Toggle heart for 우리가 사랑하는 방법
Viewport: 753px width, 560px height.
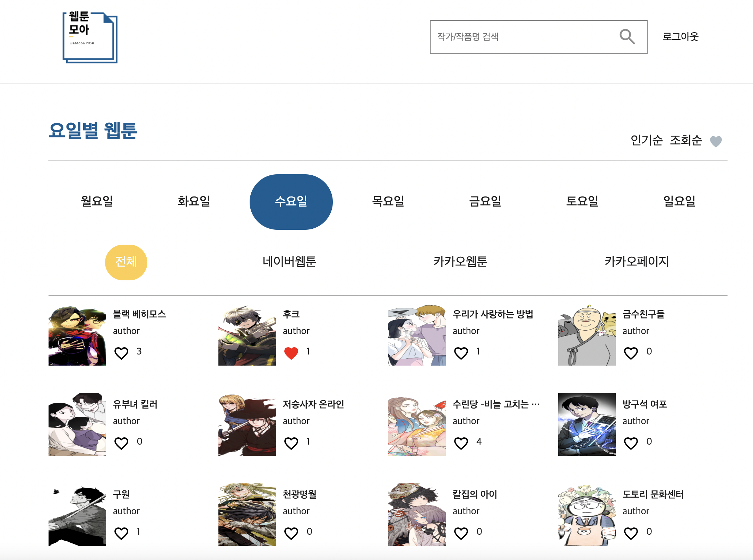(x=461, y=353)
